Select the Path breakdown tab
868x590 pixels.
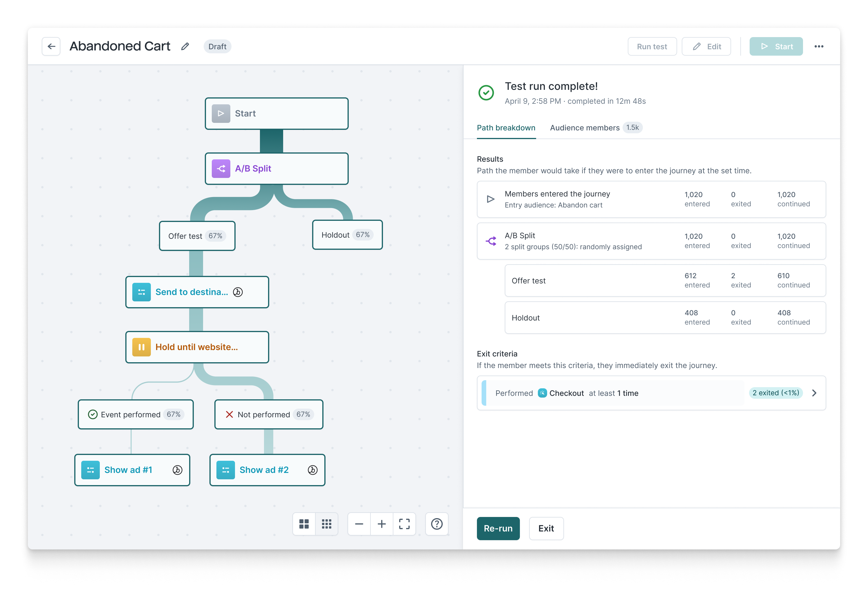pos(506,128)
